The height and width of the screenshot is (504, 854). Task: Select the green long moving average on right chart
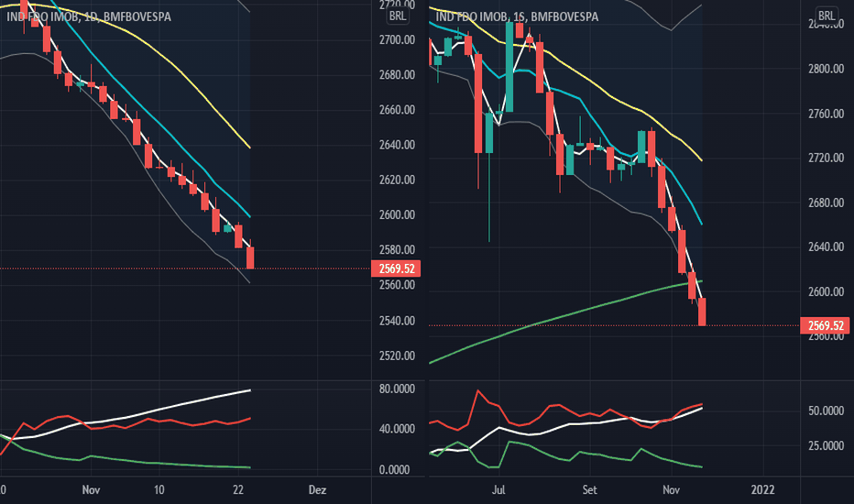tap(550, 317)
